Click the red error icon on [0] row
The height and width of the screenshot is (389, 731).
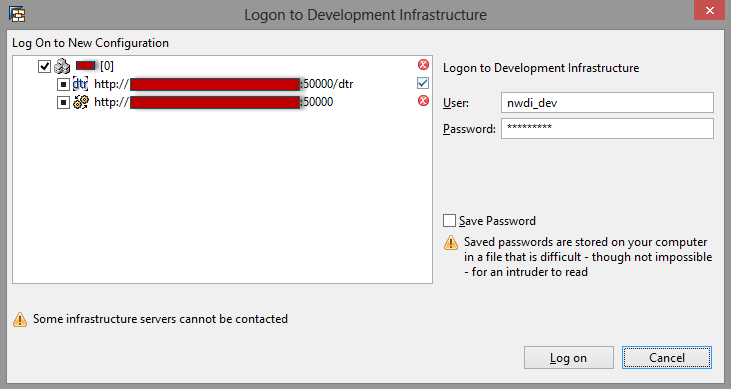[423, 65]
